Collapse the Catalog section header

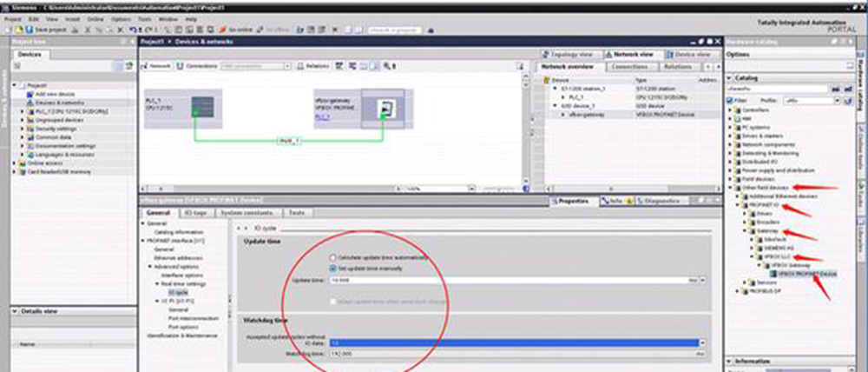point(729,78)
